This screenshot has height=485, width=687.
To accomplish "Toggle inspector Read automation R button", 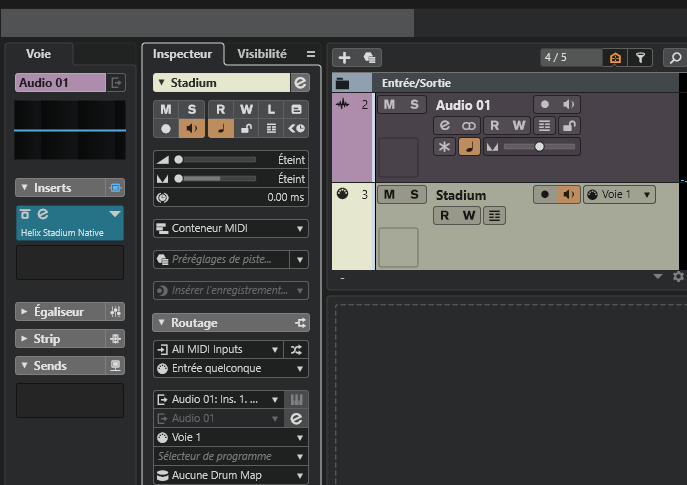I will [x=220, y=109].
